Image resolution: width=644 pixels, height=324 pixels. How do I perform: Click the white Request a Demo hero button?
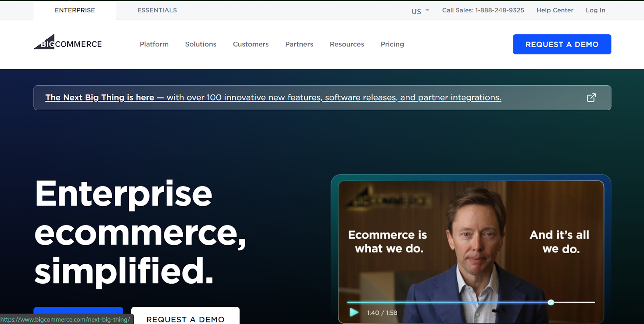[185, 316]
